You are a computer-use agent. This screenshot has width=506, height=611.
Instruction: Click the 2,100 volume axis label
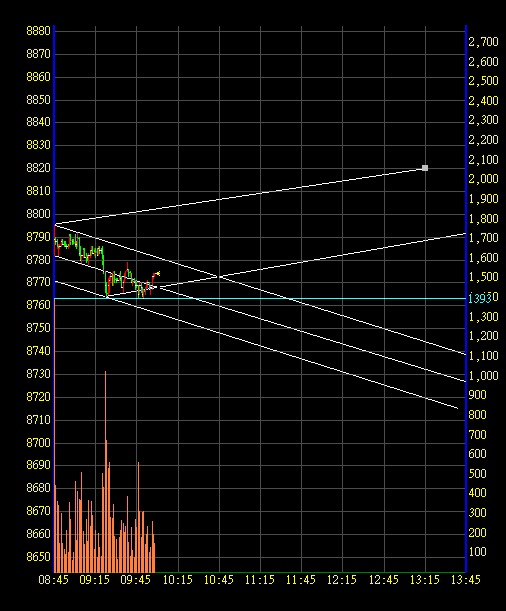tap(483, 159)
